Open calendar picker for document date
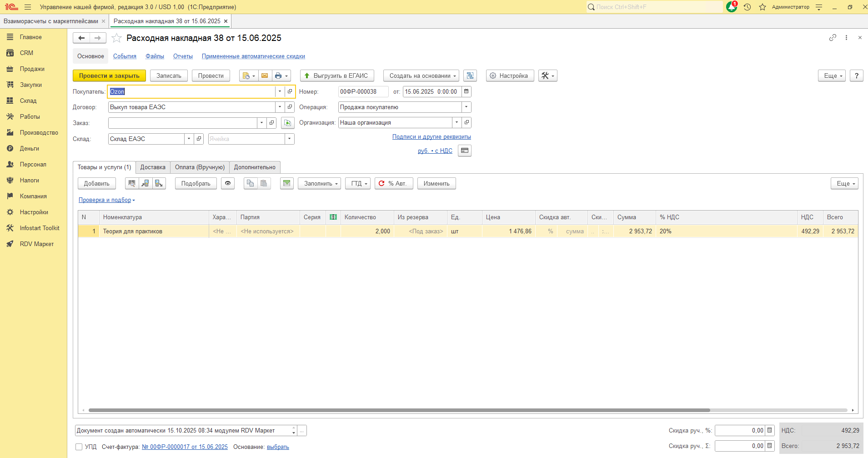Image resolution: width=868 pixels, height=458 pixels. point(466,91)
